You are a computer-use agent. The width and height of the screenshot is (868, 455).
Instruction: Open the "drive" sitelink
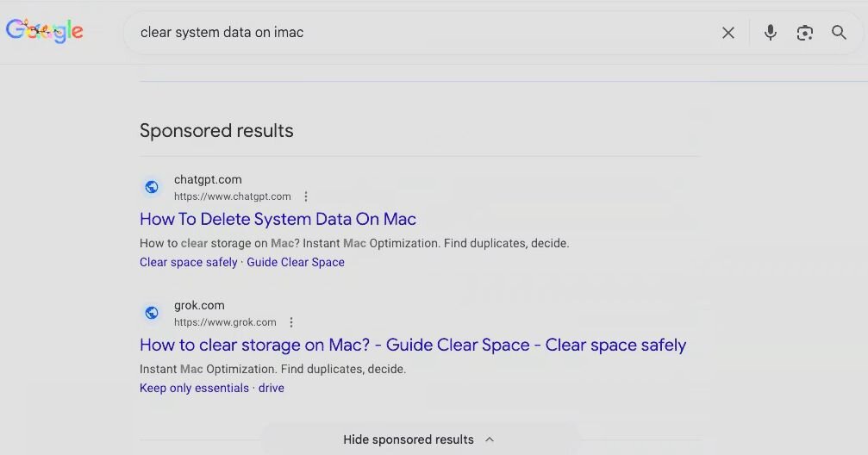pyautogui.click(x=272, y=388)
